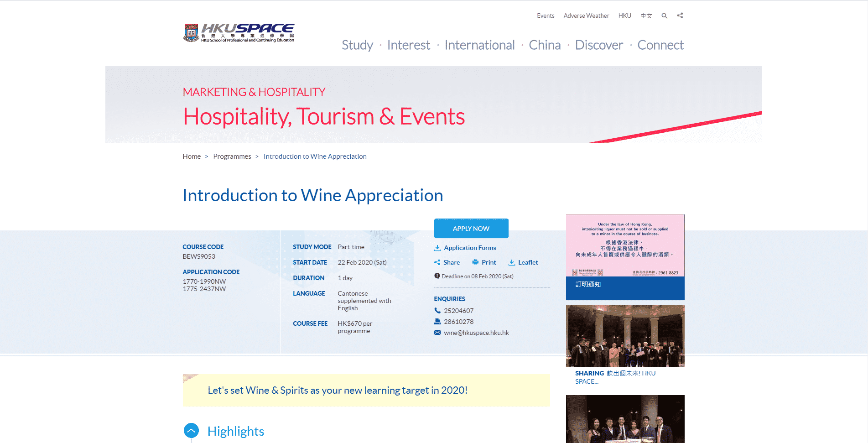Switch language to 中文
Viewport: 868px width, 443px height.
(x=646, y=16)
